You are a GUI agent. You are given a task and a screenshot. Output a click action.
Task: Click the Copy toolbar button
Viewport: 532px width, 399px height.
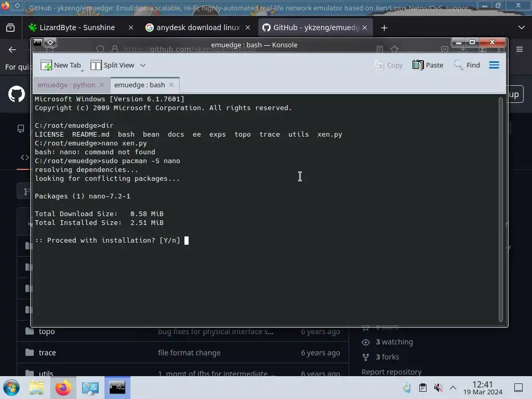[389, 65]
